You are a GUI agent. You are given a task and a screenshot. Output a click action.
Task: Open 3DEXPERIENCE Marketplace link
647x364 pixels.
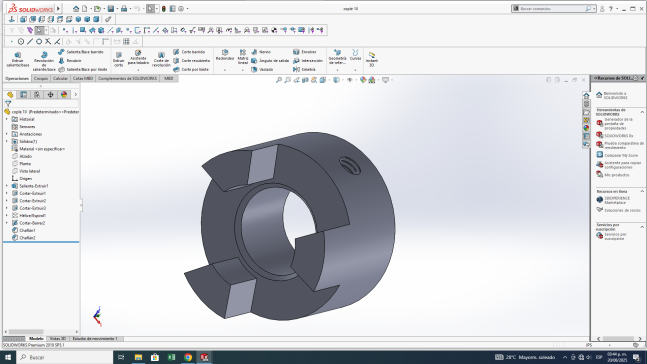tap(614, 200)
